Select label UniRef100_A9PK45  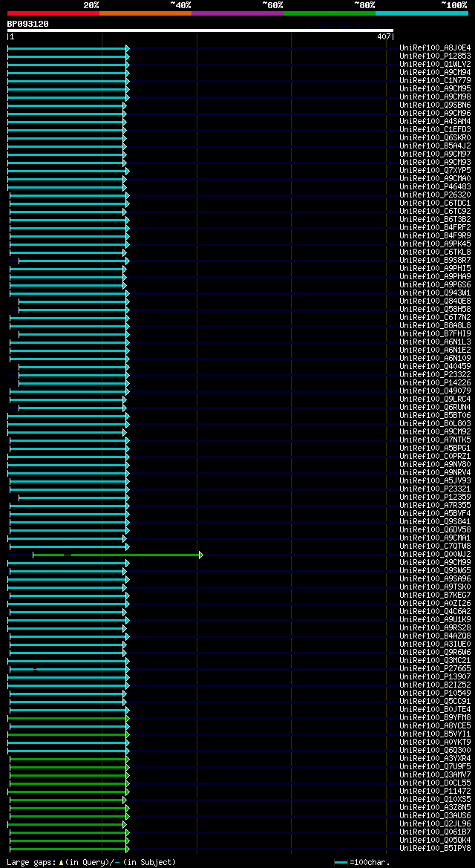[x=435, y=244]
